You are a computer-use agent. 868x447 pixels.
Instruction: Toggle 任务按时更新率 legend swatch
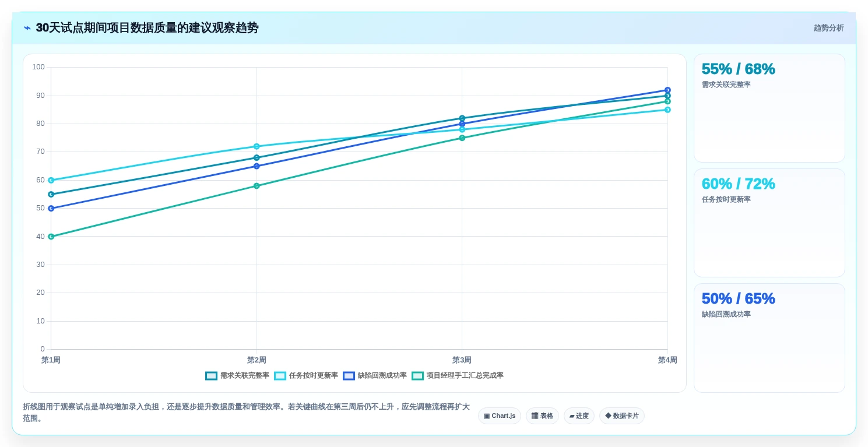pyautogui.click(x=280, y=376)
